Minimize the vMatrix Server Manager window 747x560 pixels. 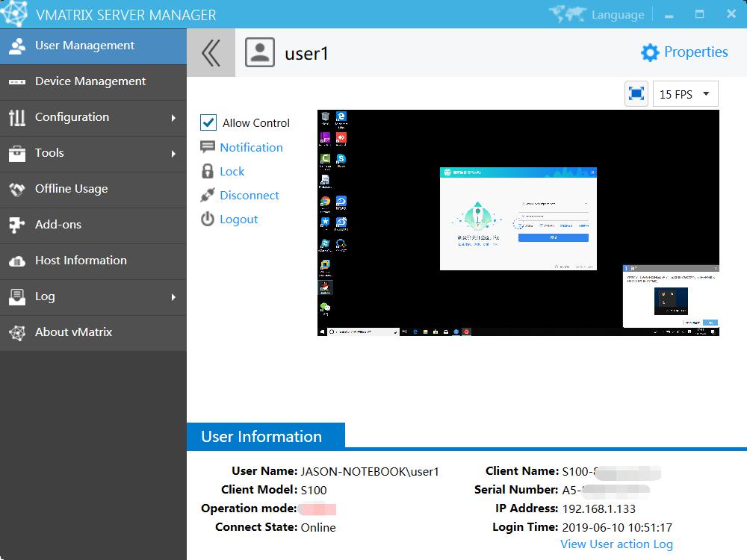669,15
